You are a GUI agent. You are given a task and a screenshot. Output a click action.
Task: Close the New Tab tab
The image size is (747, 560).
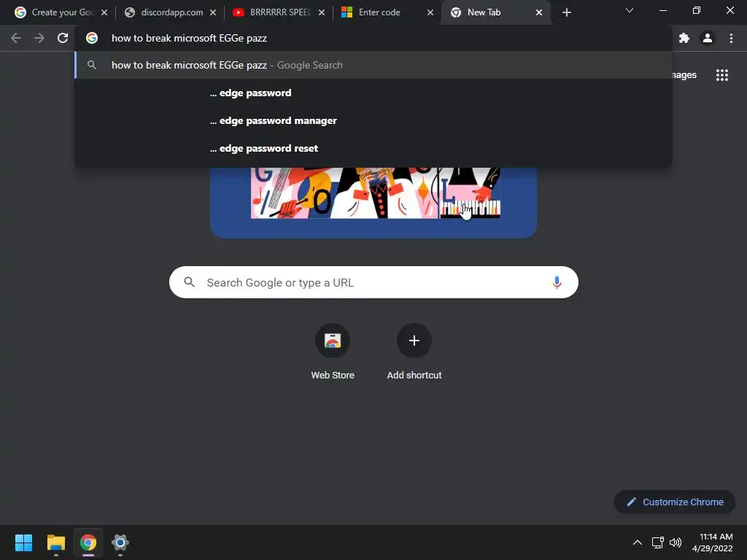click(x=539, y=12)
